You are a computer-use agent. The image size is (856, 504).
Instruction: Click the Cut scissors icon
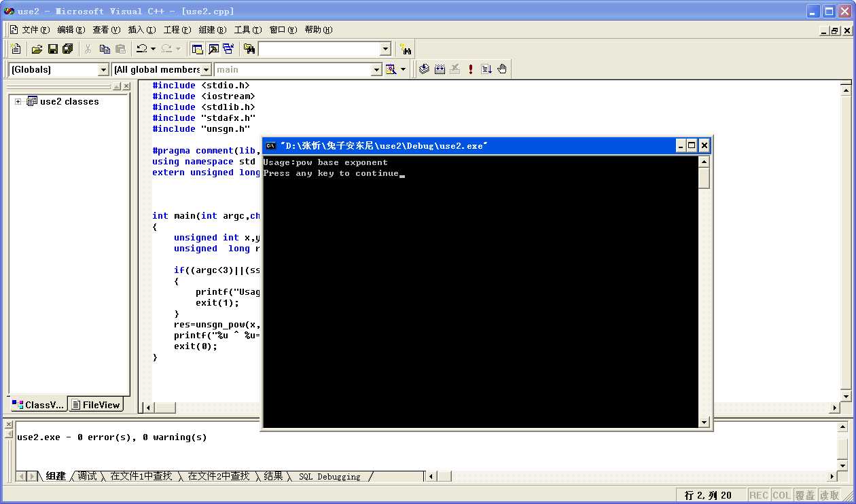coord(88,49)
